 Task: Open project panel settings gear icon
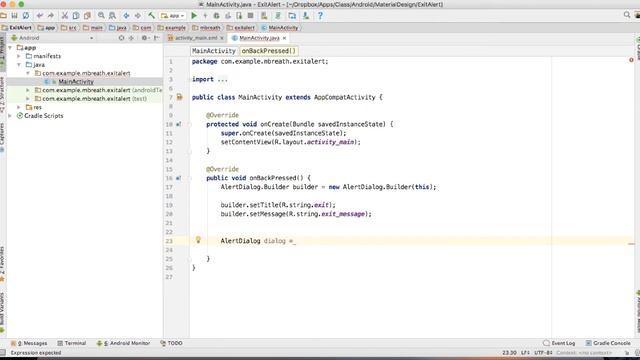pos(144,38)
